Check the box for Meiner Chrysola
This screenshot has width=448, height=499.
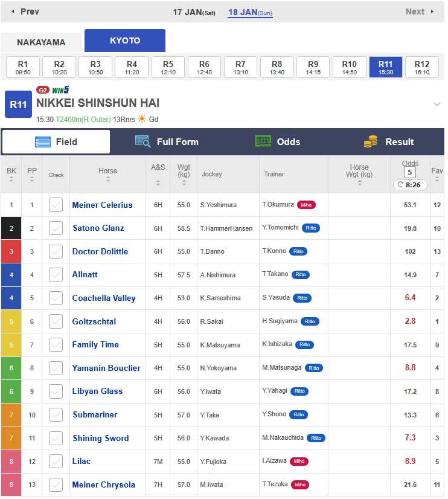pyautogui.click(x=56, y=485)
